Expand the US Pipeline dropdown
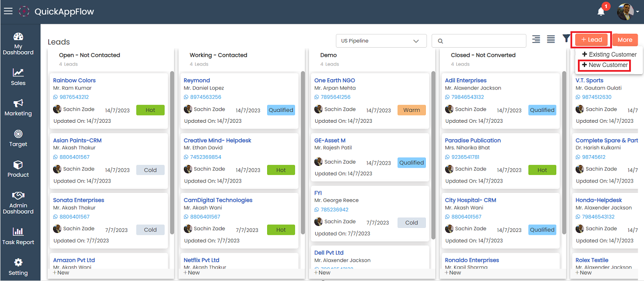The width and height of the screenshot is (644, 281). click(x=381, y=41)
